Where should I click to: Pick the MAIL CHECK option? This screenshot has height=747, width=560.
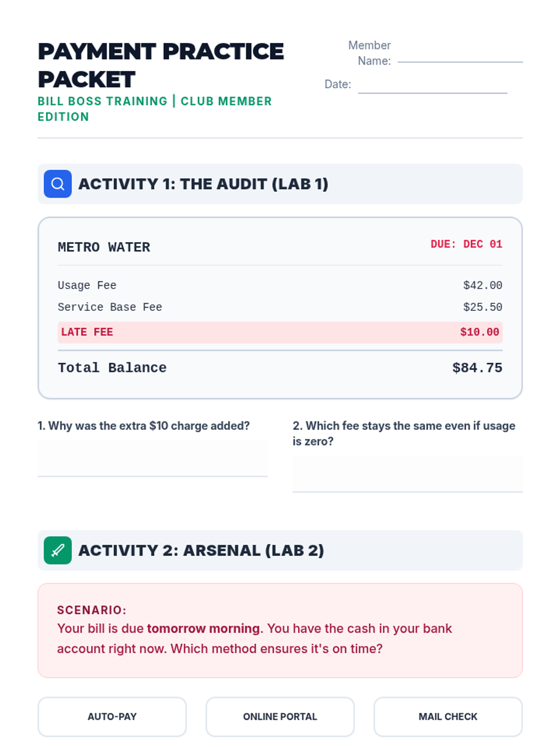point(448,717)
